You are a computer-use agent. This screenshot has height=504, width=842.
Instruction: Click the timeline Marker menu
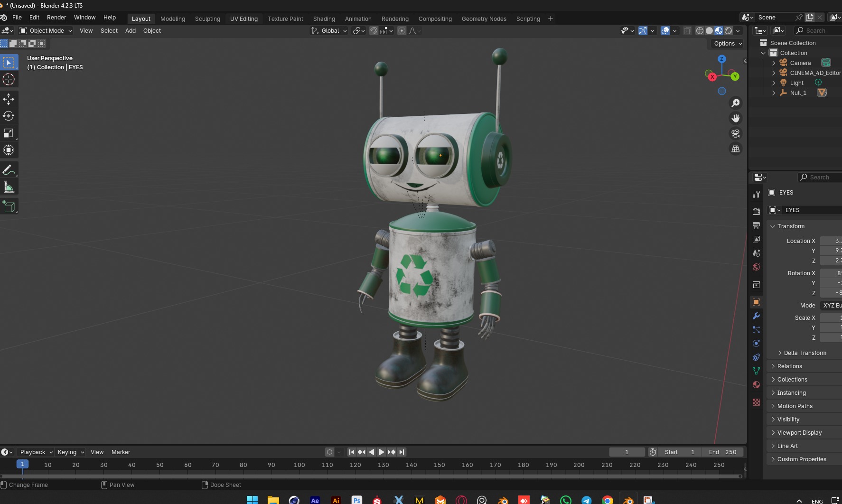(x=121, y=452)
